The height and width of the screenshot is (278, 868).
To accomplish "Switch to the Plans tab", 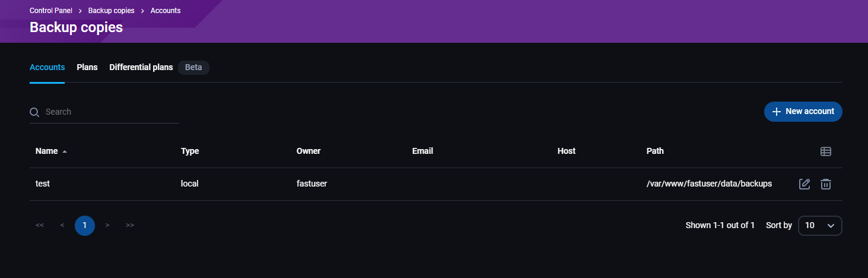I will pos(87,67).
